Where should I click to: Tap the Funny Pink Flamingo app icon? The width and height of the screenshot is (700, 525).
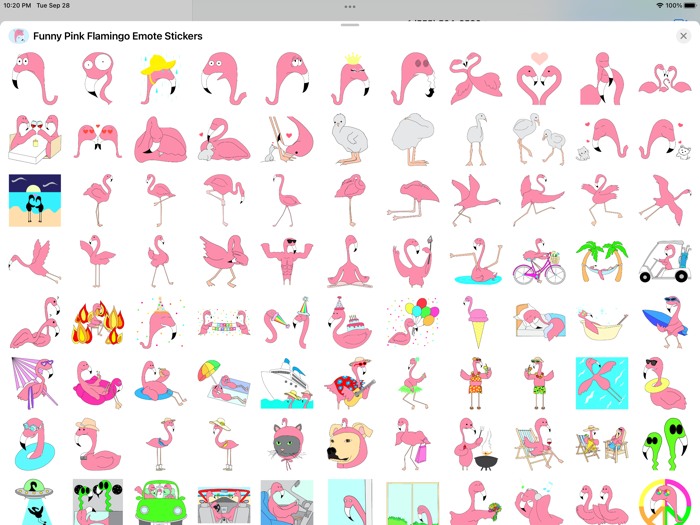[19, 36]
